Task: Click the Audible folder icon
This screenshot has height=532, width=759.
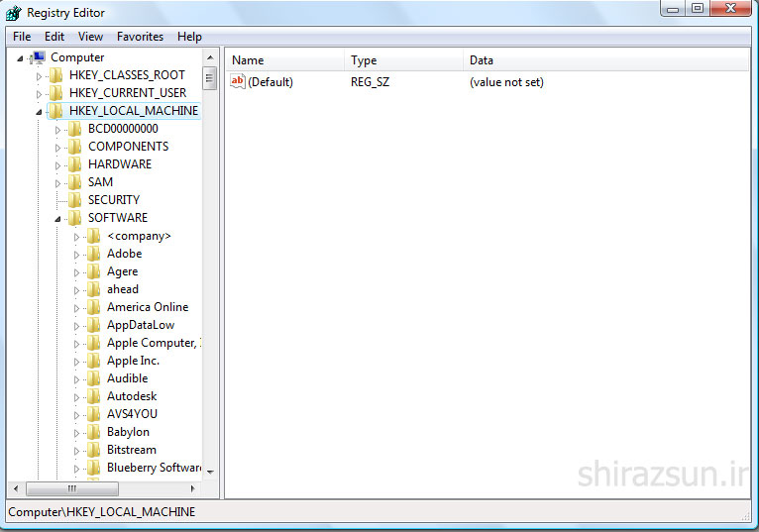Action: click(x=94, y=378)
